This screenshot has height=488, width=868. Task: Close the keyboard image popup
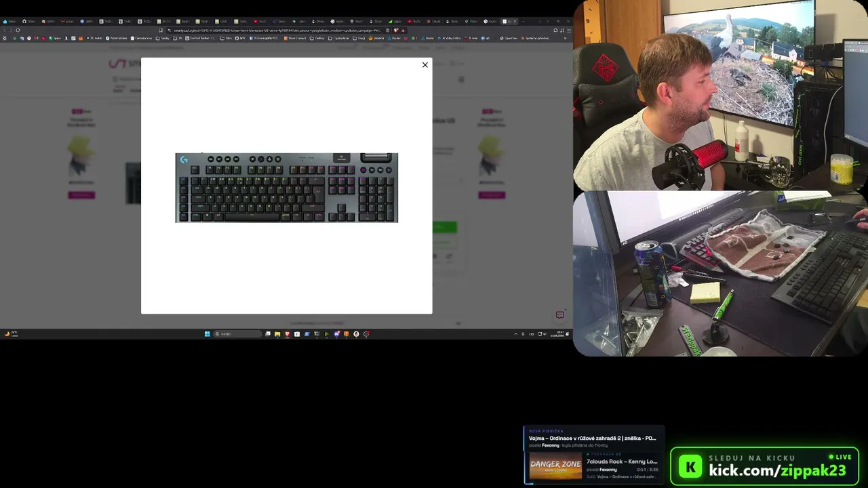click(425, 65)
